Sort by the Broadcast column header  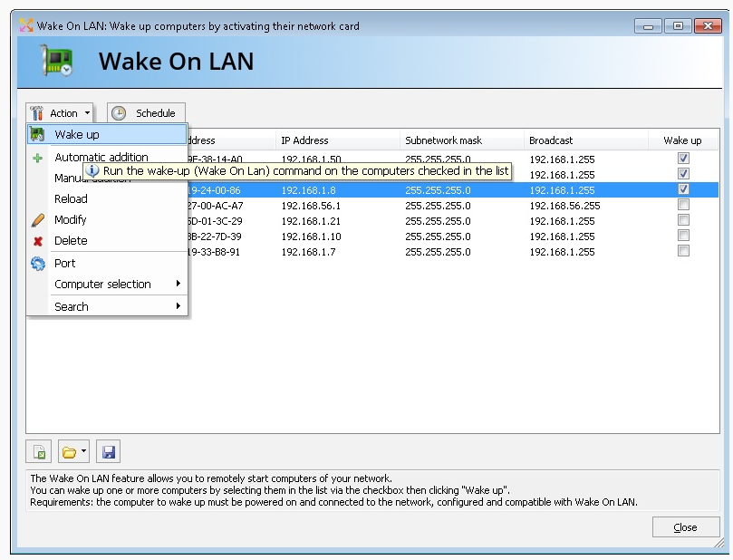[585, 140]
